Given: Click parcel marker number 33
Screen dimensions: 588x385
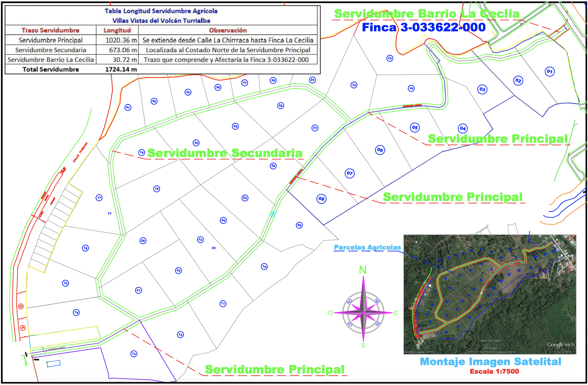Looking at the screenshot, I should click(389, 58).
